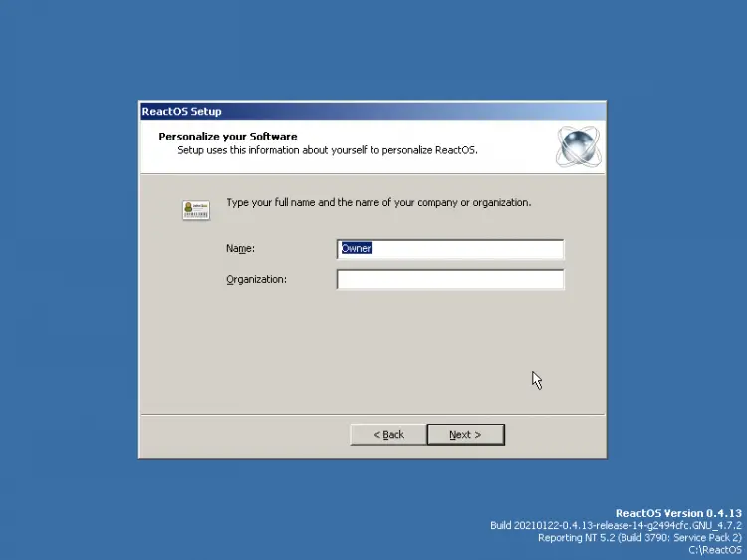Image resolution: width=747 pixels, height=560 pixels.
Task: Click the ReactOS Setup title bar
Action: click(373, 111)
